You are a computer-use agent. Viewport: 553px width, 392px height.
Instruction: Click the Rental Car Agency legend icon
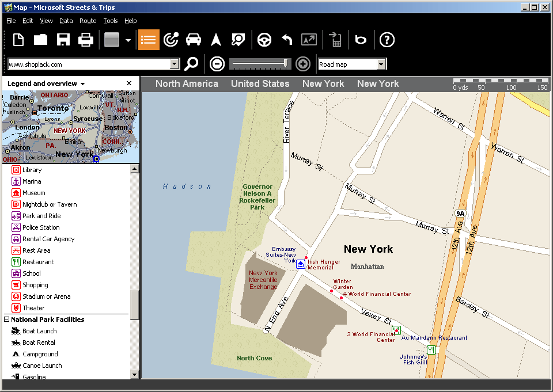16,239
